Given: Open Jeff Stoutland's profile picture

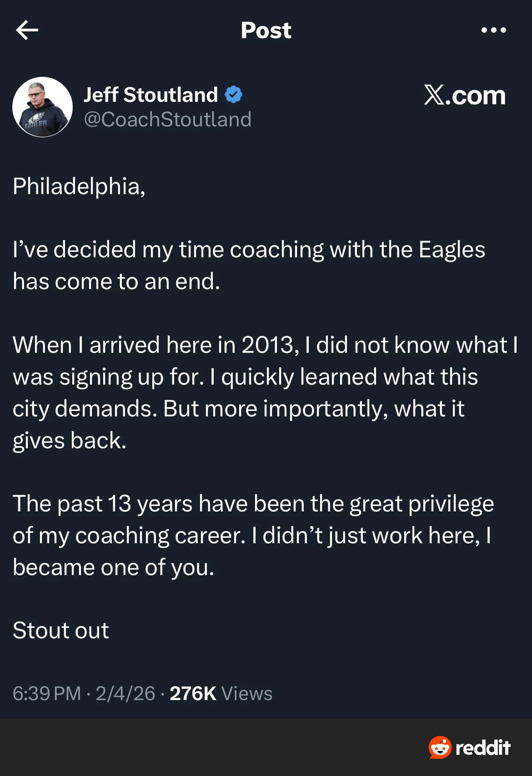Looking at the screenshot, I should pyautogui.click(x=42, y=107).
